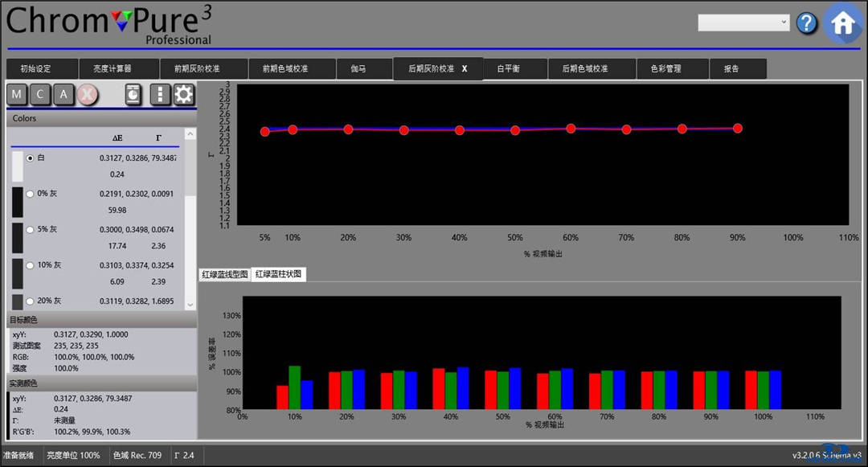Click the red X stop button
The height and width of the screenshot is (467, 868).
tap(88, 95)
